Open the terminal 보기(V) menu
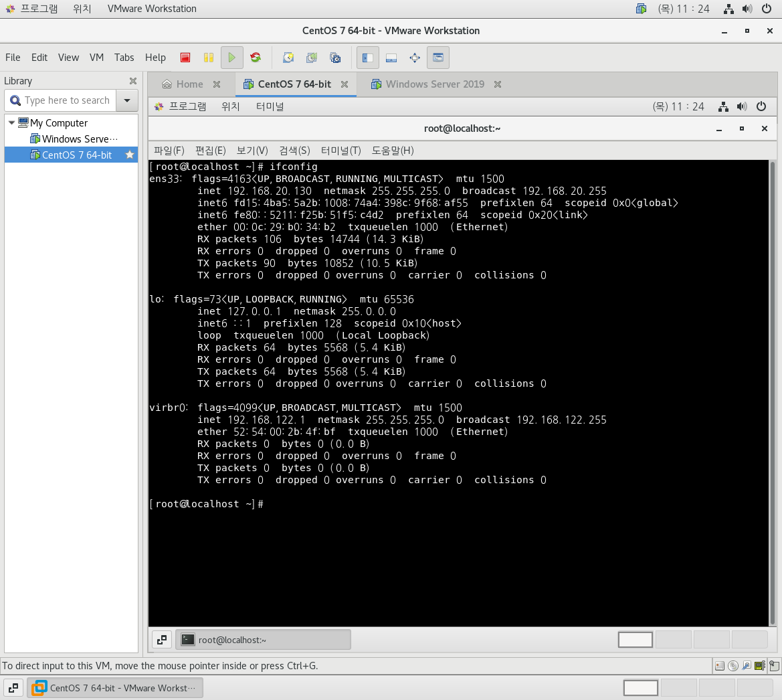Screen dimensions: 782x700 [252, 151]
